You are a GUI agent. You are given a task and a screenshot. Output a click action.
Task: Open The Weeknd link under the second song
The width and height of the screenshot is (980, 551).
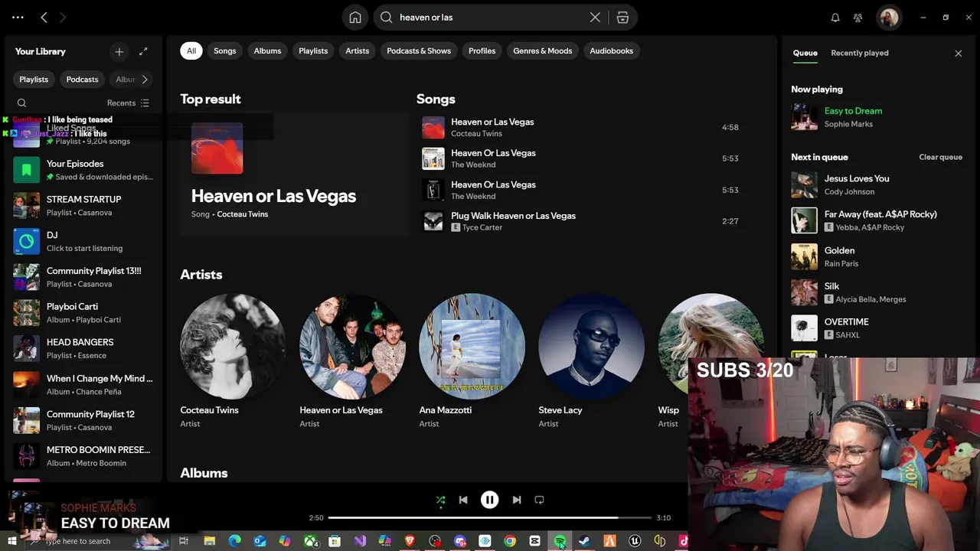tap(473, 165)
